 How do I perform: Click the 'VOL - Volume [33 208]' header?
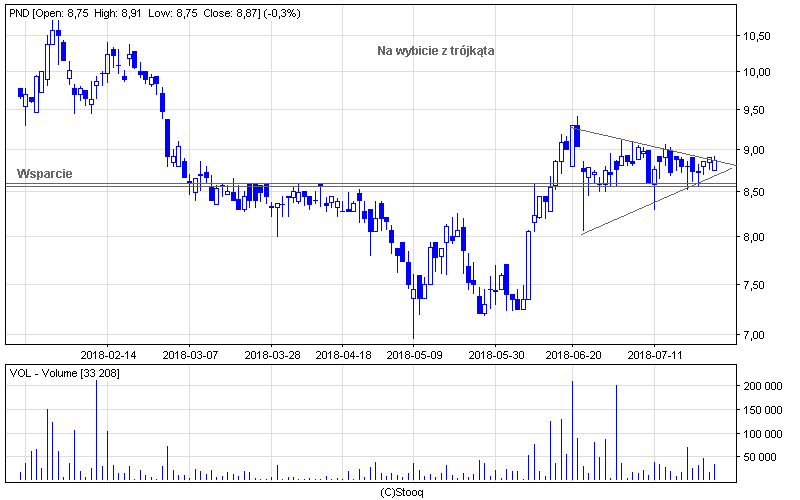click(x=65, y=373)
